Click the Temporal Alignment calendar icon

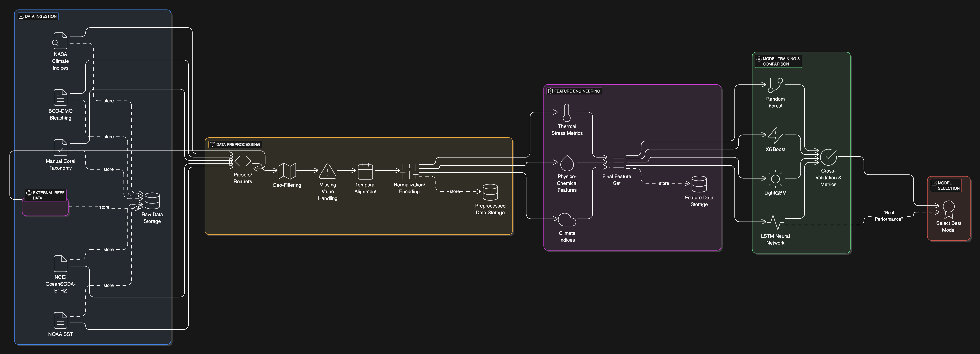[365, 171]
